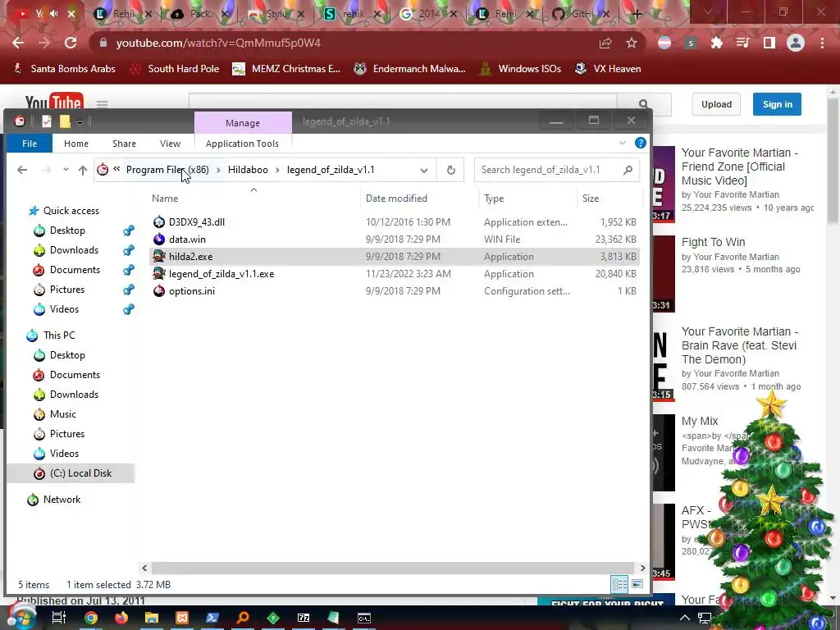Click the D3DX9_43.dll file icon
840x630 pixels.
coord(159,221)
